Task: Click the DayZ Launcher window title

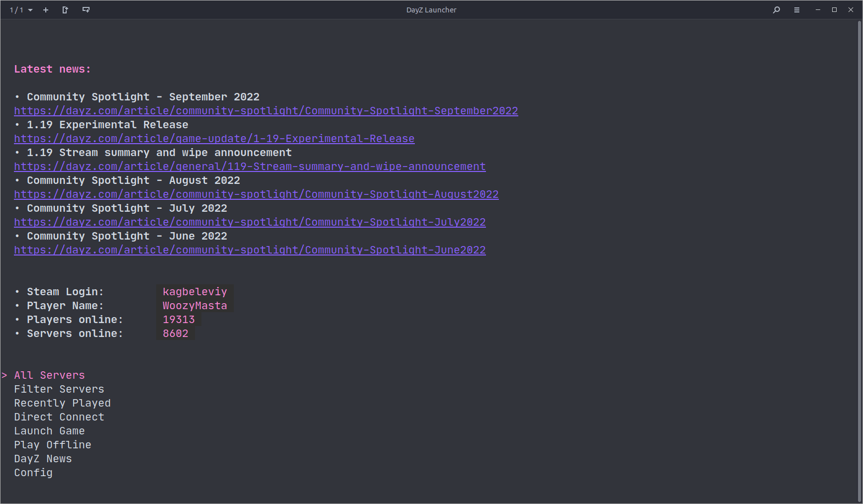Action: click(431, 10)
